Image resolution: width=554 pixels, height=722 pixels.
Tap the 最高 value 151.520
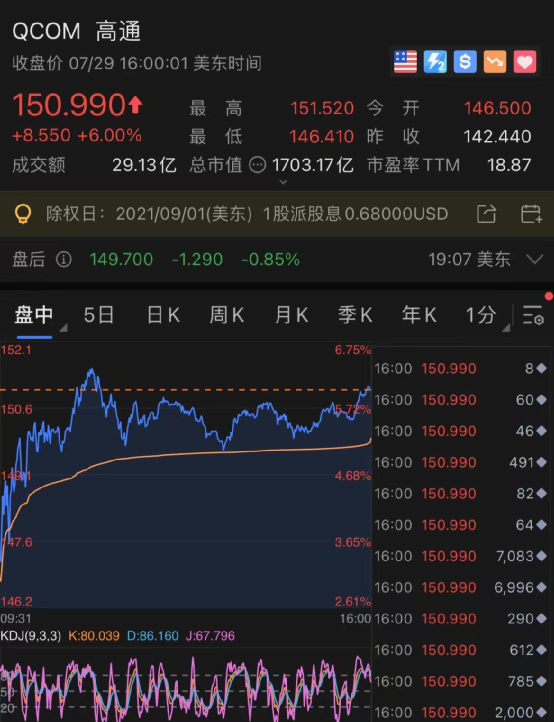(x=322, y=108)
